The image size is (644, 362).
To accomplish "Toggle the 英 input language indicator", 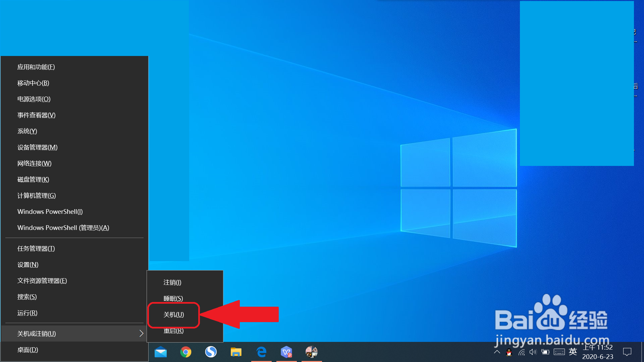I will coord(573,352).
